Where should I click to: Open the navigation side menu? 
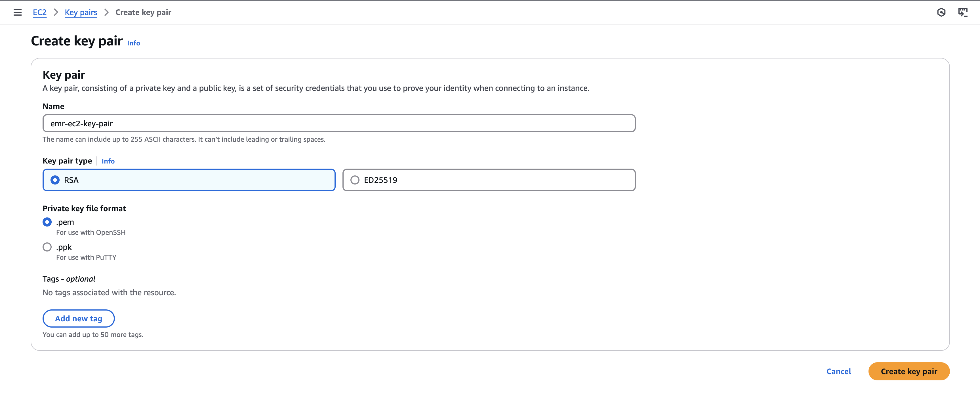point(18,12)
